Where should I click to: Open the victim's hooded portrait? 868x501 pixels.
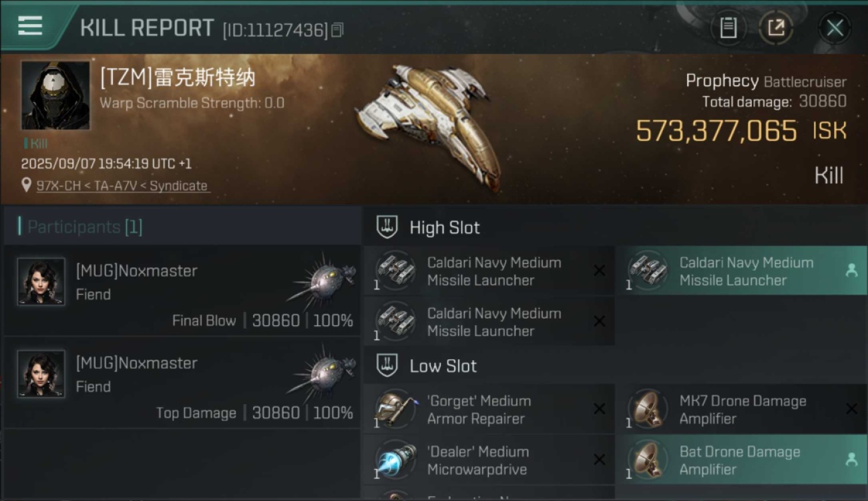[x=55, y=96]
